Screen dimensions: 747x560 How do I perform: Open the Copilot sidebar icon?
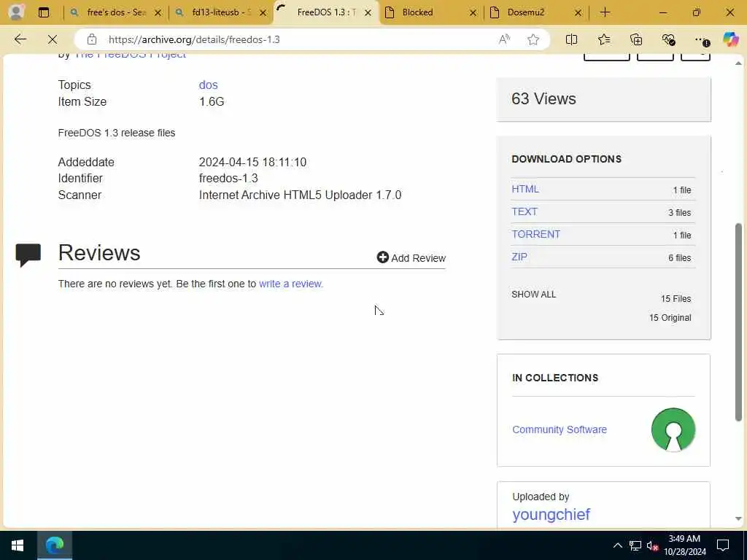[730, 39]
